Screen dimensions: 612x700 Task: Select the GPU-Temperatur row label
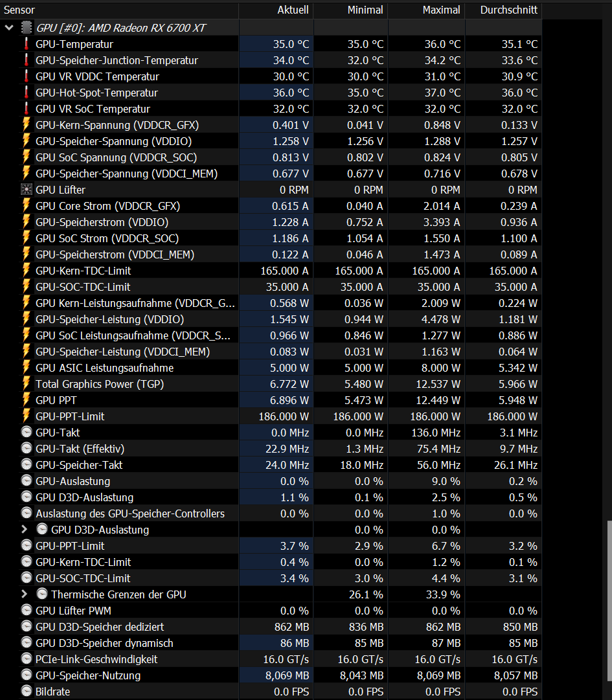[74, 44]
